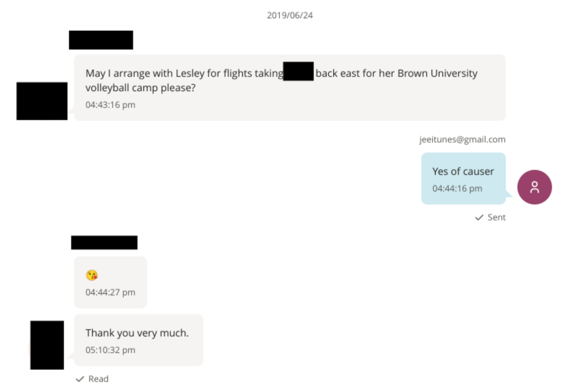Viewport: 582px width, 392px height.
Task: Click the Read status label
Action: click(98, 379)
